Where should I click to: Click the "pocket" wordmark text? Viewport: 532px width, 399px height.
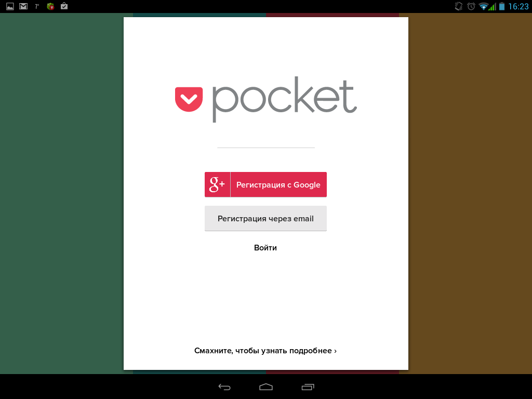[284, 100]
